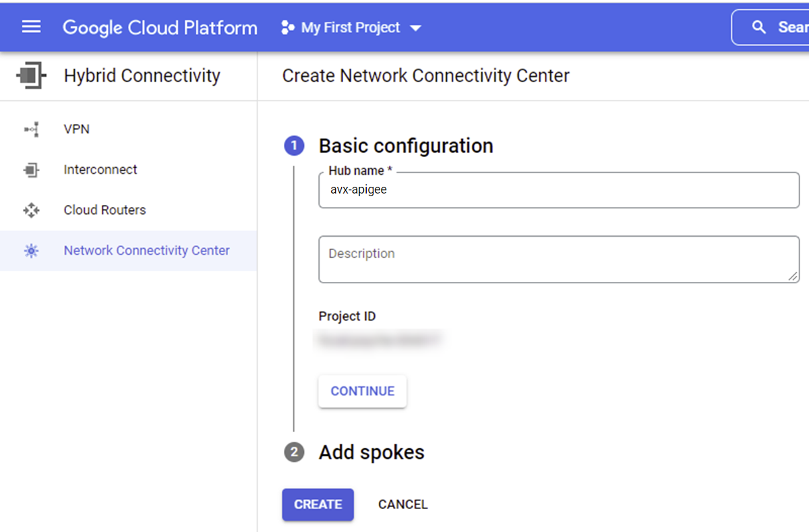Click the Network Connectivity Center icon
The width and height of the screenshot is (809, 532).
[x=31, y=251]
